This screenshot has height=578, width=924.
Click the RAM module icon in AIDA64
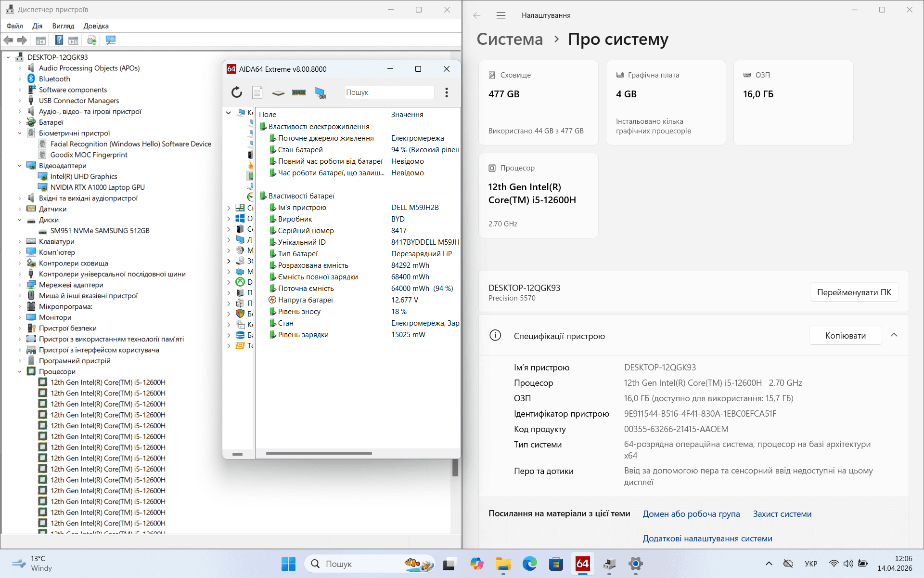point(298,92)
